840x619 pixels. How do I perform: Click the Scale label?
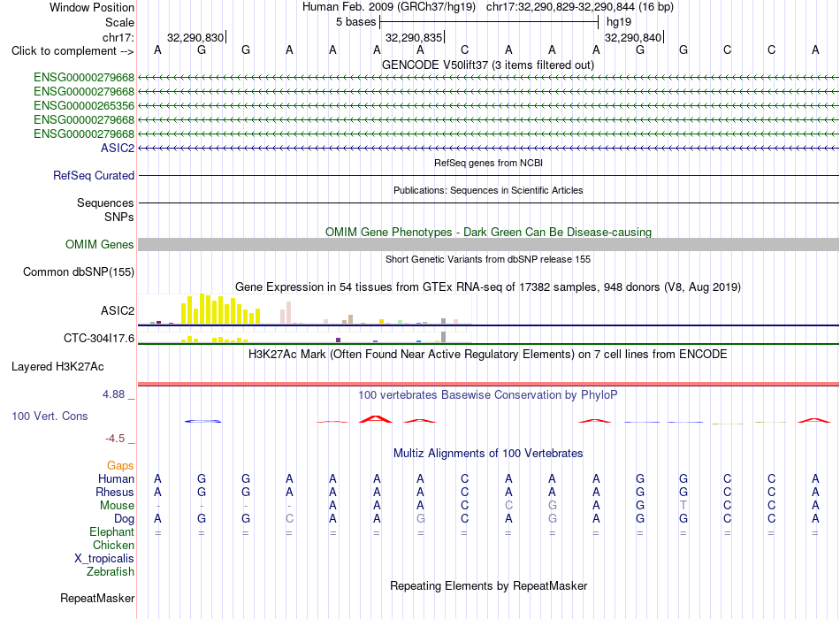click(x=119, y=22)
